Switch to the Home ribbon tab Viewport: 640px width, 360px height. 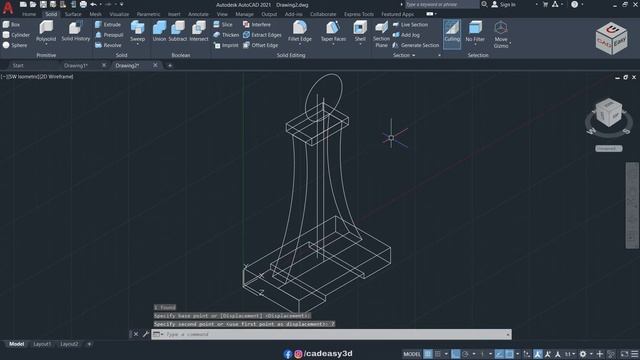pos(29,14)
